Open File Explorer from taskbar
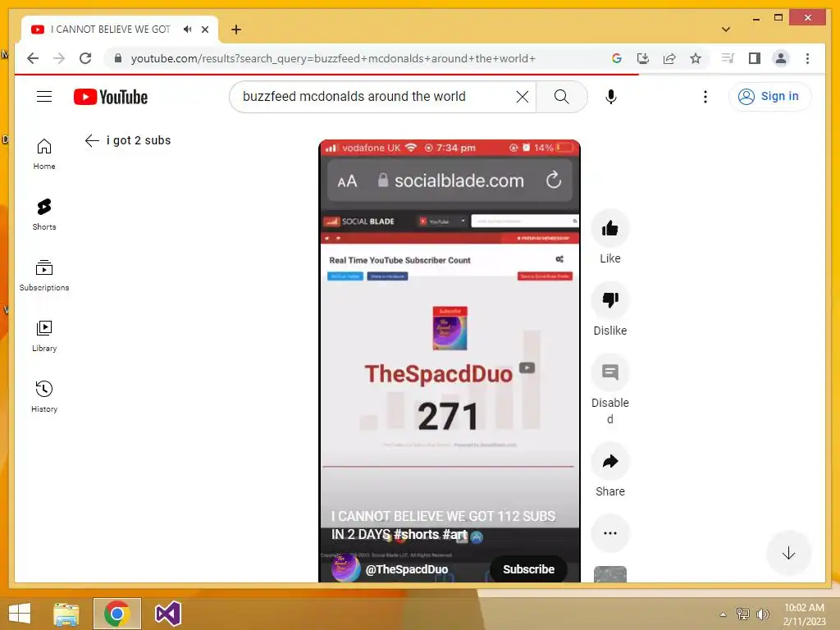 click(66, 614)
